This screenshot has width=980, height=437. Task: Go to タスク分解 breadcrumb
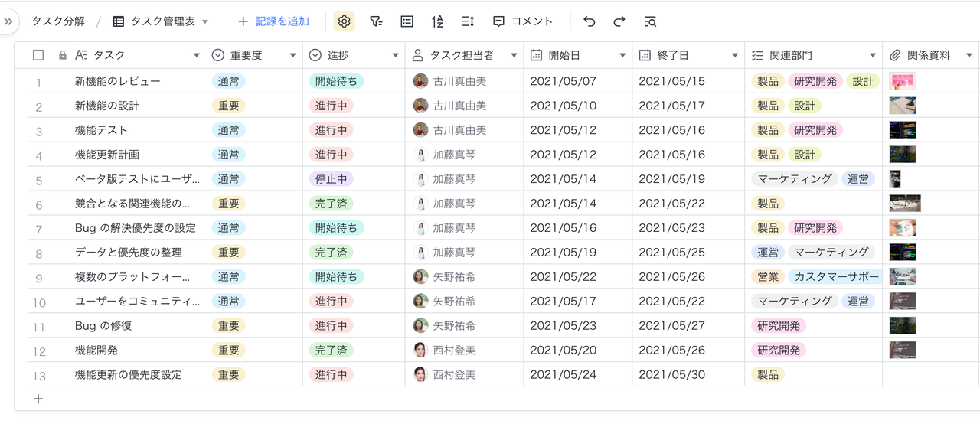point(58,21)
